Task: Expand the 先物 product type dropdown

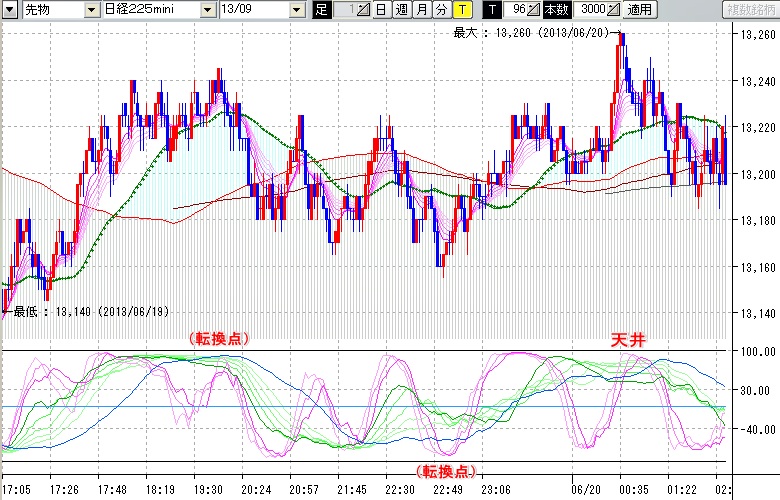Action: tap(92, 10)
